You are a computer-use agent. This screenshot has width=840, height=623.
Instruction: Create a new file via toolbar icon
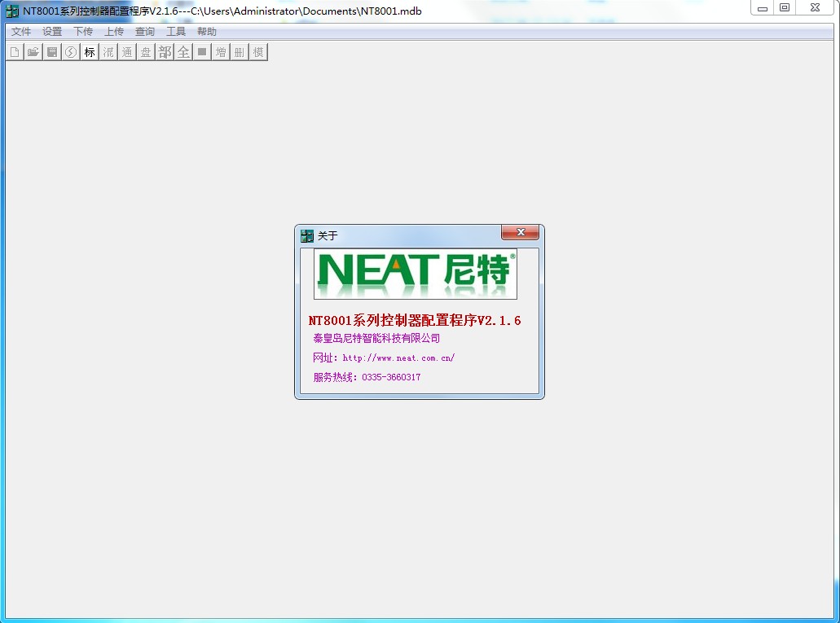click(x=15, y=51)
